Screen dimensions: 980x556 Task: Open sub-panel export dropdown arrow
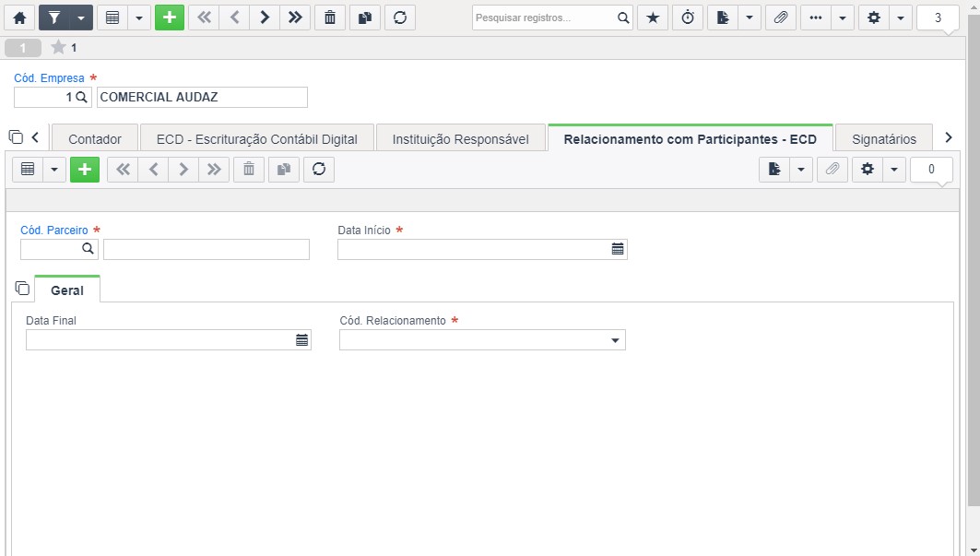click(801, 169)
